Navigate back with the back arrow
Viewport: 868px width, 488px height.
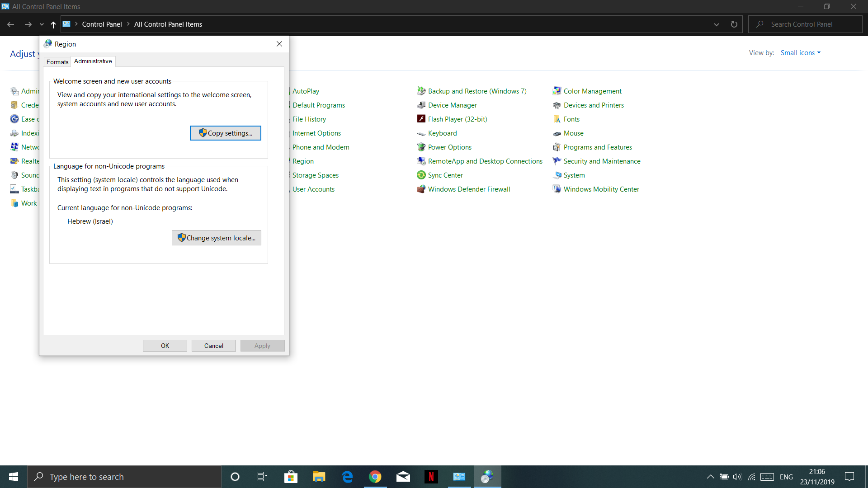point(11,24)
